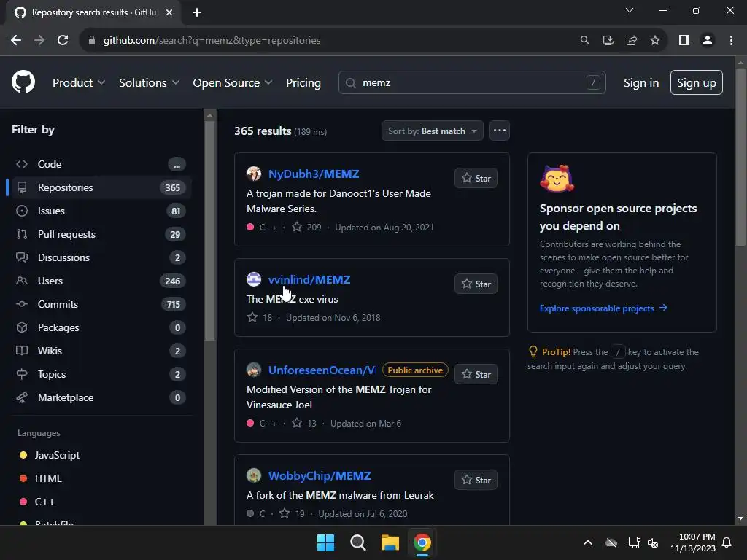Click the vvinlind user avatar
This screenshot has height=560, width=747.
pyautogui.click(x=254, y=279)
